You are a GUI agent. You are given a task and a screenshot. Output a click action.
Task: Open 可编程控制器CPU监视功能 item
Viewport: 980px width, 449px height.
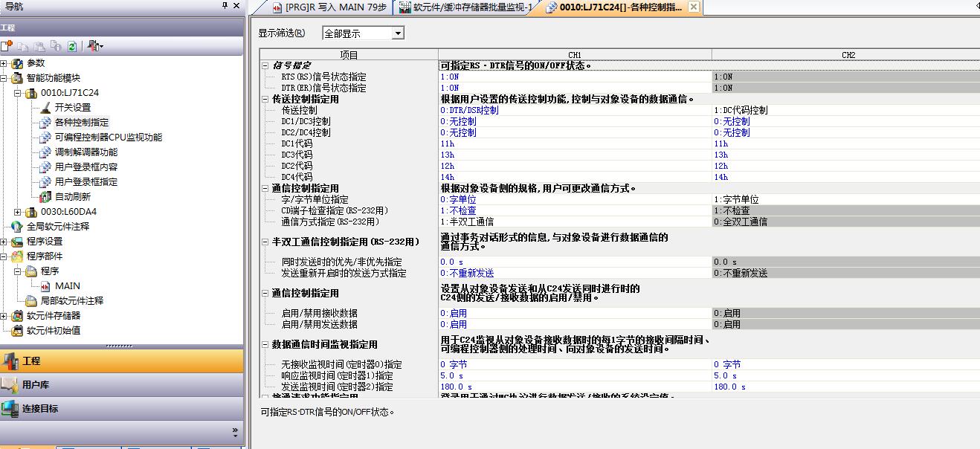click(x=108, y=138)
